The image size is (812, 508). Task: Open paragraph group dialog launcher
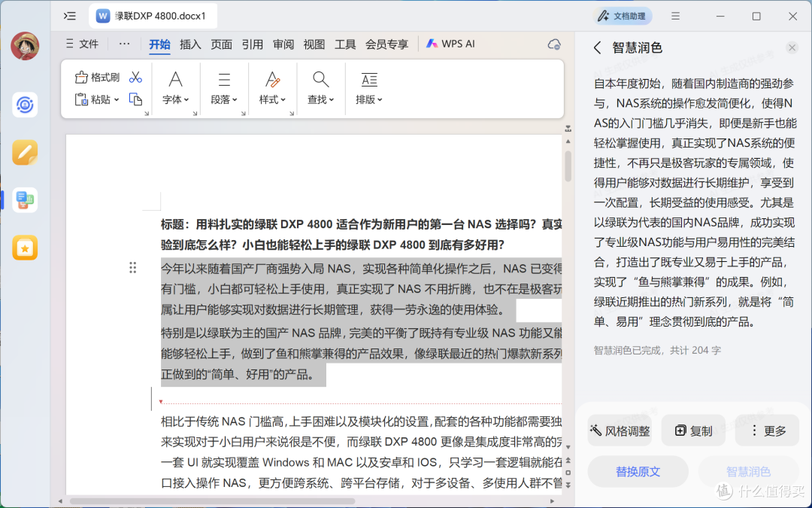click(243, 114)
